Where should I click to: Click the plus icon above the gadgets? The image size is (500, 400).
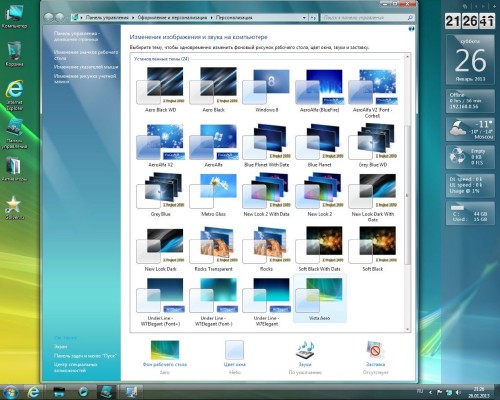coord(494,6)
